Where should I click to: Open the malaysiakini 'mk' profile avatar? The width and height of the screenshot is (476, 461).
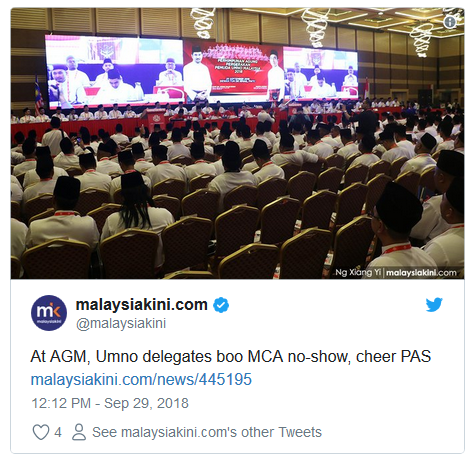pyautogui.click(x=49, y=313)
